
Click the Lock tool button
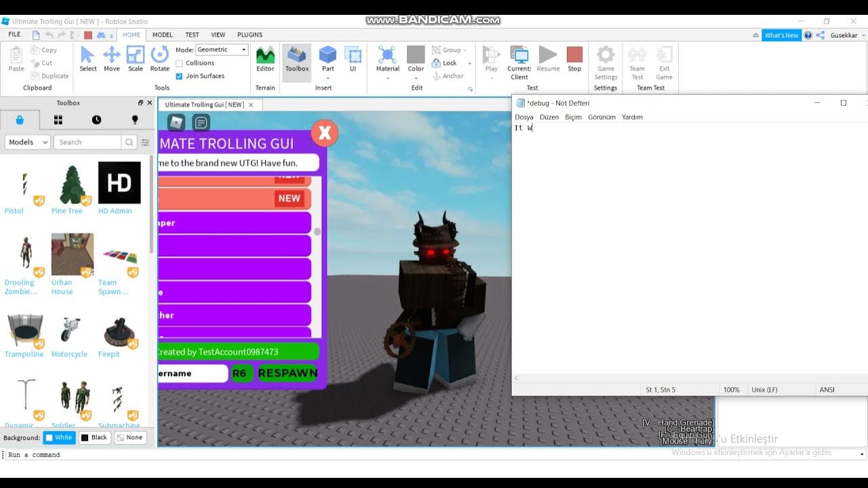[445, 63]
